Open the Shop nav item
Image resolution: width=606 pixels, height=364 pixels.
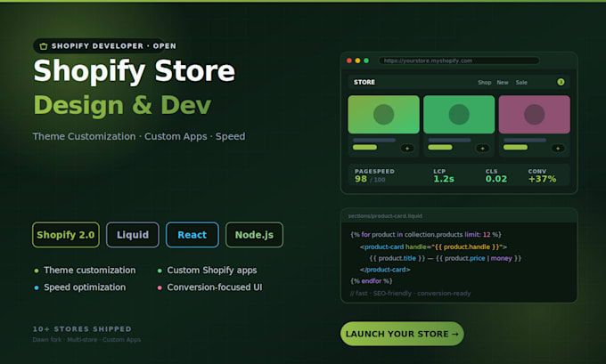(x=484, y=83)
